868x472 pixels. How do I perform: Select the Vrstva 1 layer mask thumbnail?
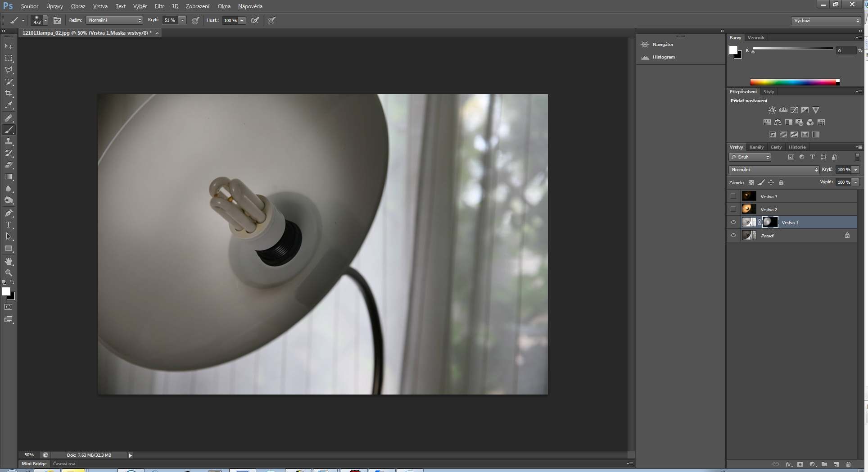coord(770,222)
